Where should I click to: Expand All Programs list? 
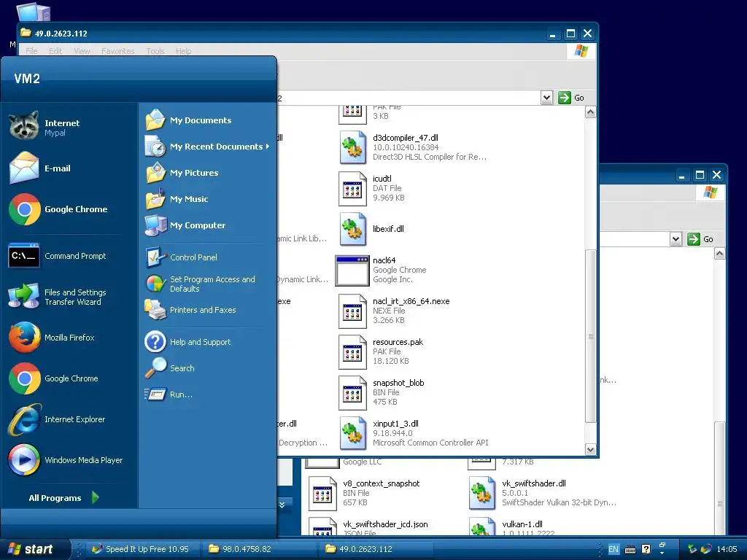(x=64, y=497)
